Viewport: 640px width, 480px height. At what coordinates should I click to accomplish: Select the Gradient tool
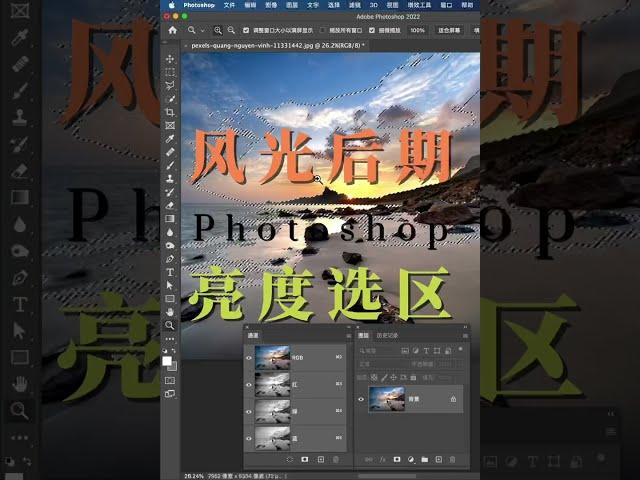click(x=170, y=219)
